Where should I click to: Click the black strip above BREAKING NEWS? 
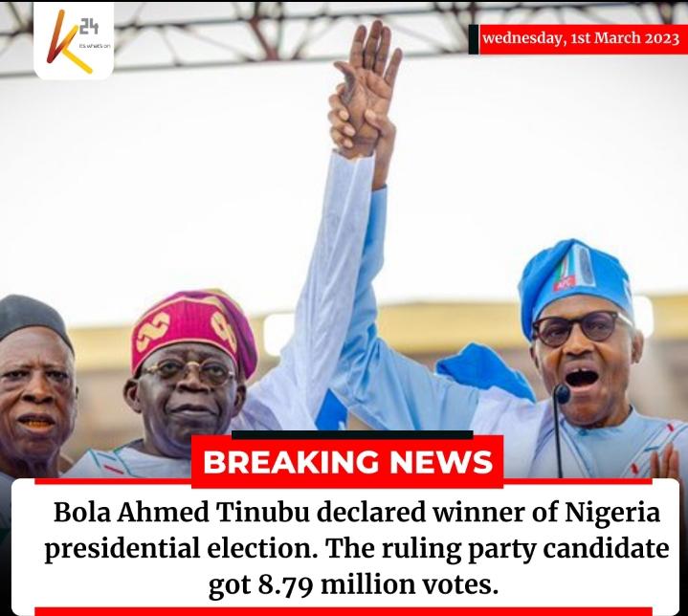coord(352,435)
